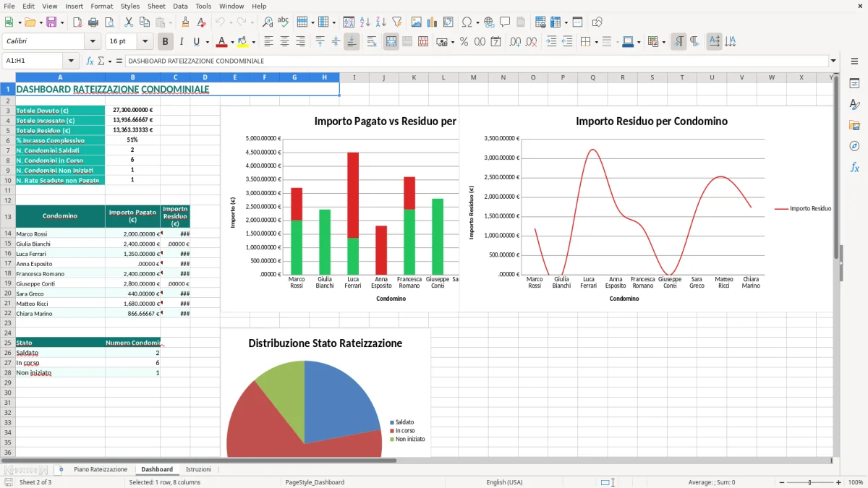Click the Sort dialog icon
The height and width of the screenshot is (488, 868).
(349, 22)
